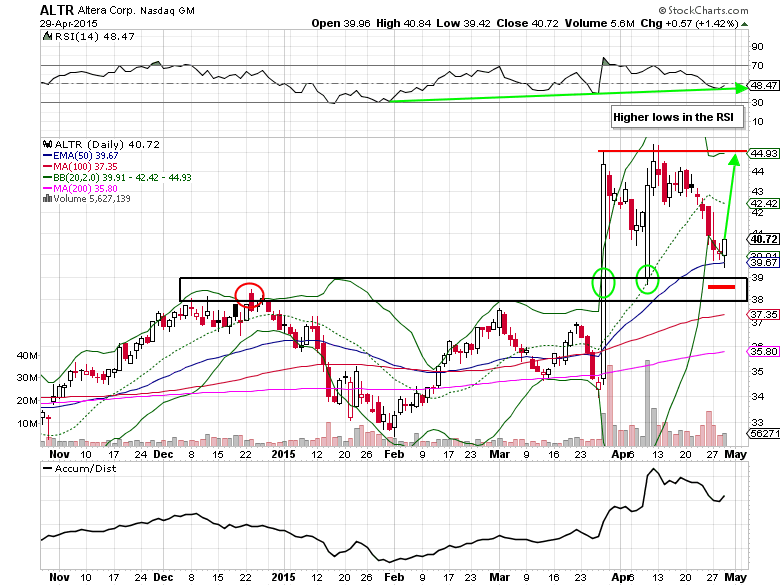Click the boxed 40.72 current price label
Screen dimensions: 780x586
coord(764,239)
